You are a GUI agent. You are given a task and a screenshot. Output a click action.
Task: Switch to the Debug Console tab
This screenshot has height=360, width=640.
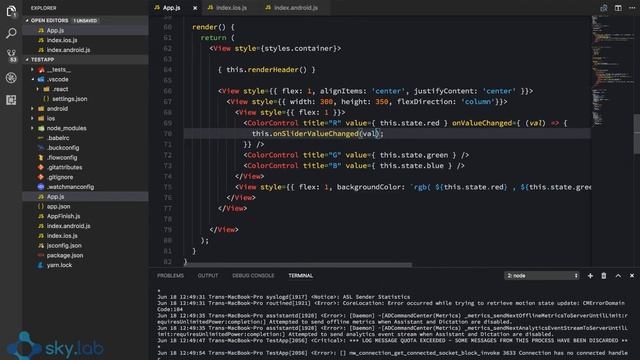[x=253, y=276]
